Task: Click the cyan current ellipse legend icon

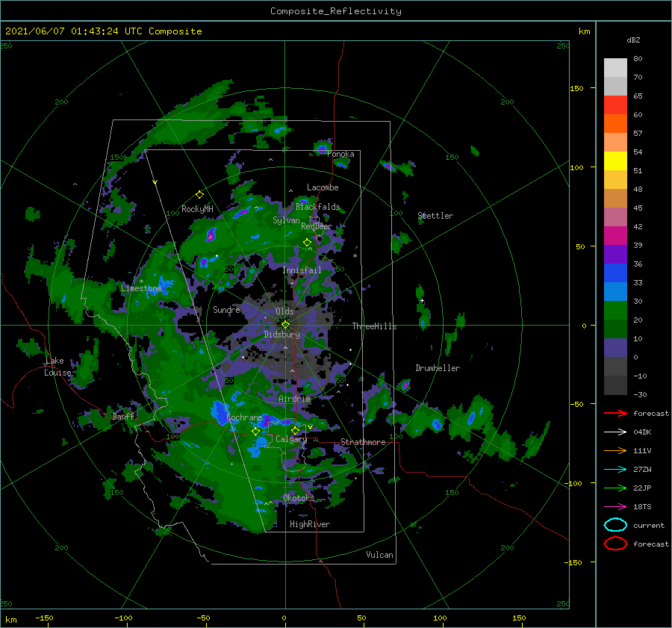Action: coord(615,525)
